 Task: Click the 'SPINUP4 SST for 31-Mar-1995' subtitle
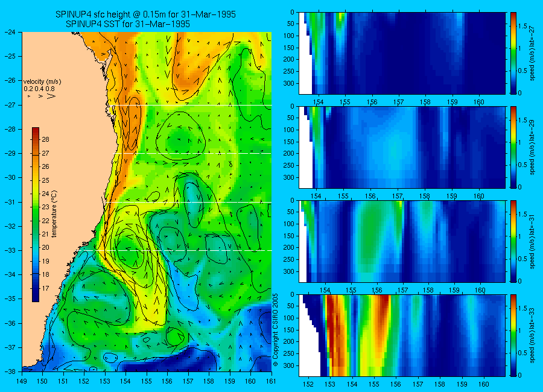coord(128,24)
